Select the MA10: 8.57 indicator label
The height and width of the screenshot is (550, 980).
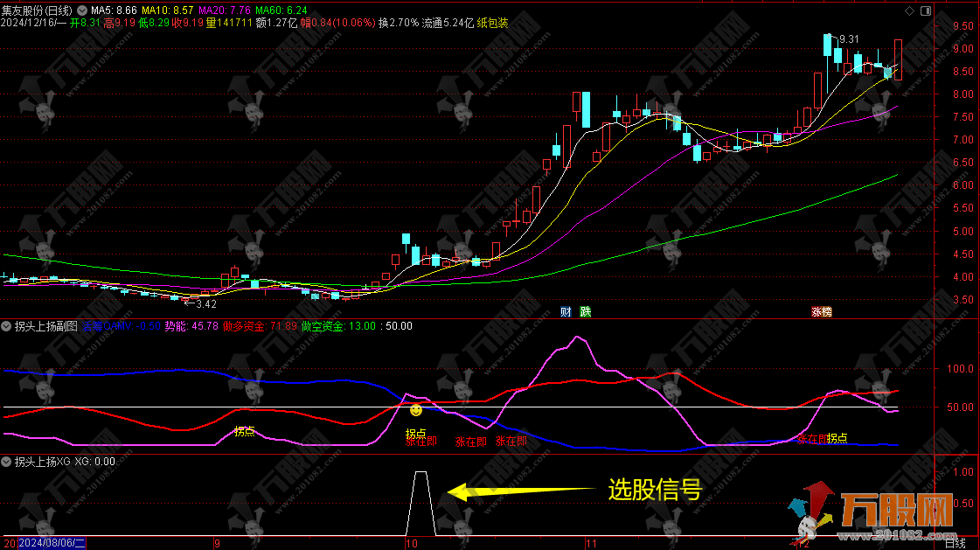coord(168,10)
